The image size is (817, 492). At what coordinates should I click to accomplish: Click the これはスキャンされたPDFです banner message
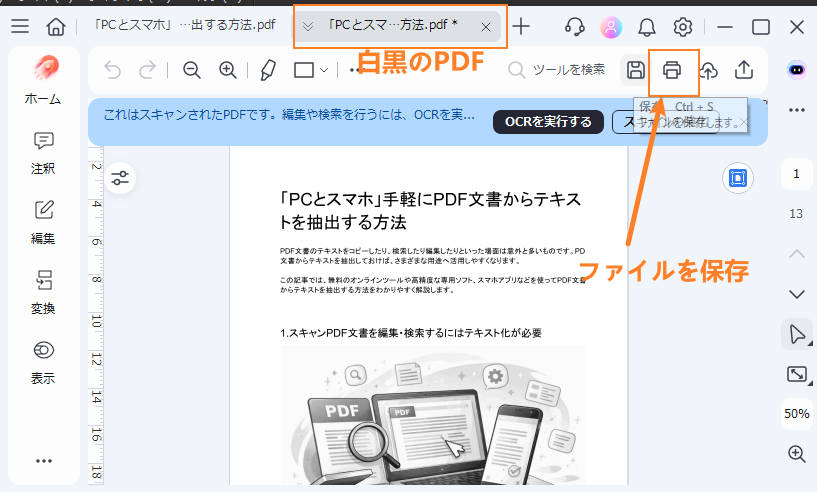[289, 115]
